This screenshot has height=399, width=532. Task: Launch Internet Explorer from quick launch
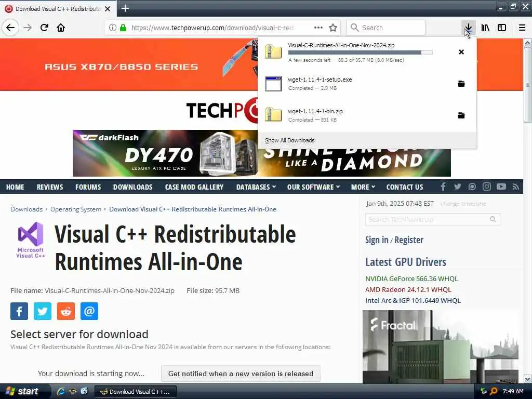pos(61,392)
